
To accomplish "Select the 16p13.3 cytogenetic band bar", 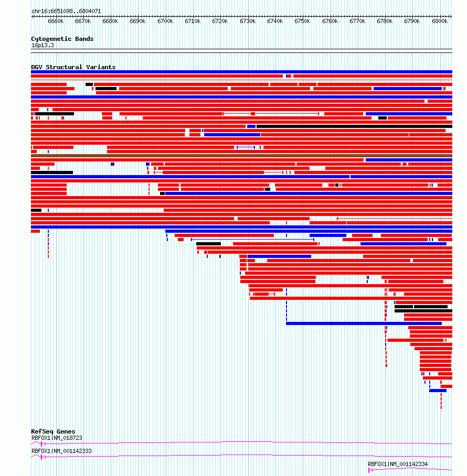I will point(241,51).
